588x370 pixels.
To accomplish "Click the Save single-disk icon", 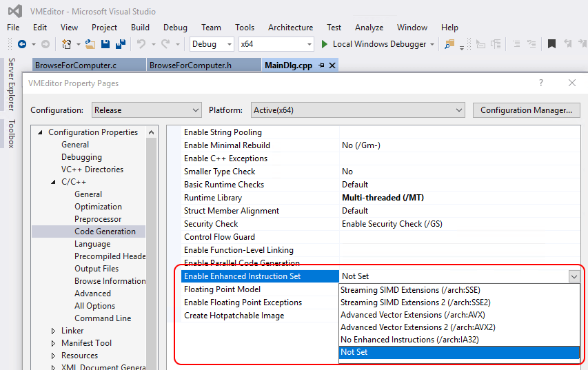I will point(105,44).
